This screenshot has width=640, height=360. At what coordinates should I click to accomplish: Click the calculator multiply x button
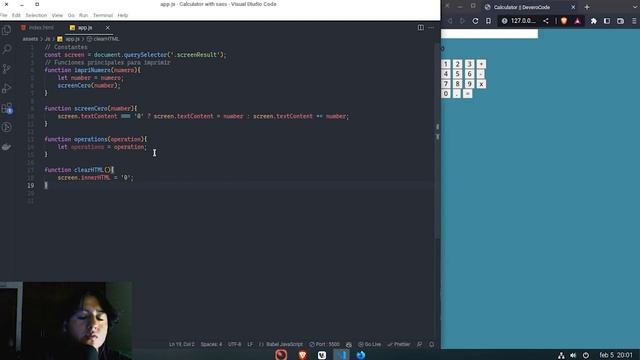click(481, 84)
